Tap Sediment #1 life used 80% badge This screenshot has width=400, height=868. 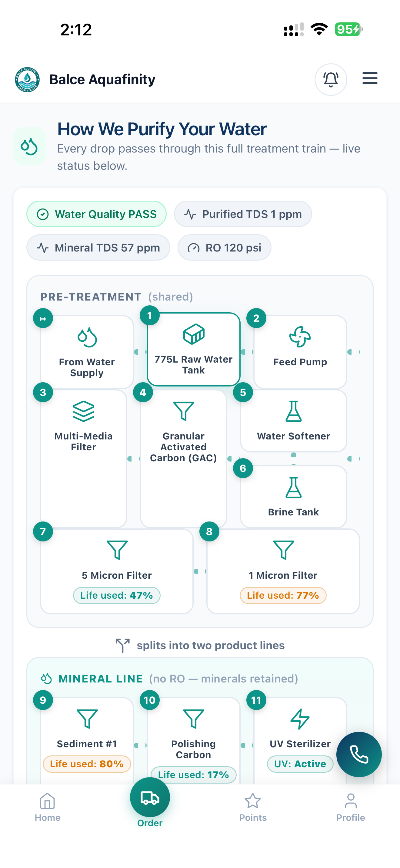coord(87,764)
